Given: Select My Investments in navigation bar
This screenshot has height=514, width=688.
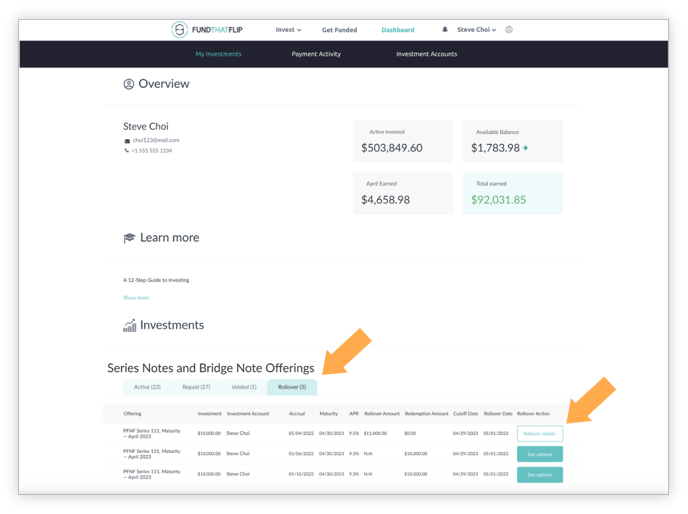Looking at the screenshot, I should (x=219, y=54).
